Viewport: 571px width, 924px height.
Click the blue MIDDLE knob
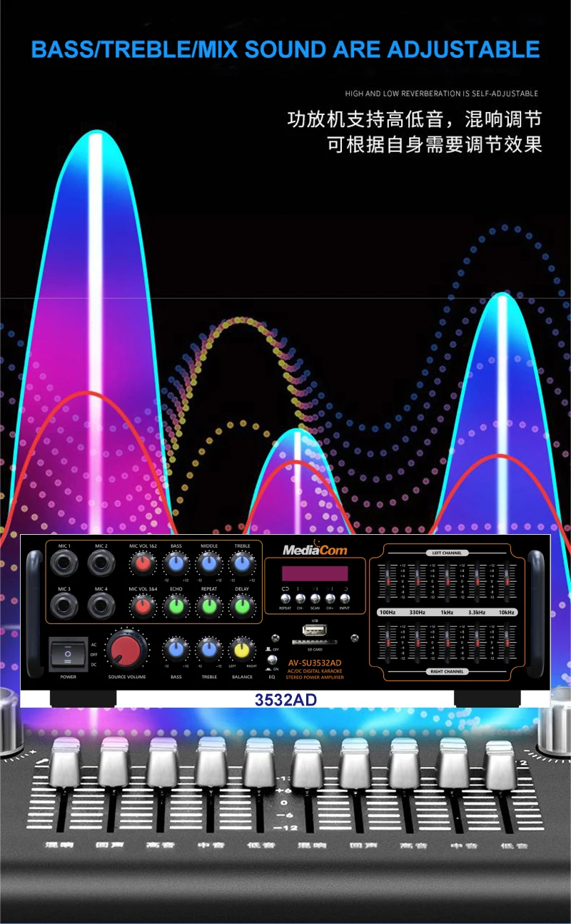[208, 564]
